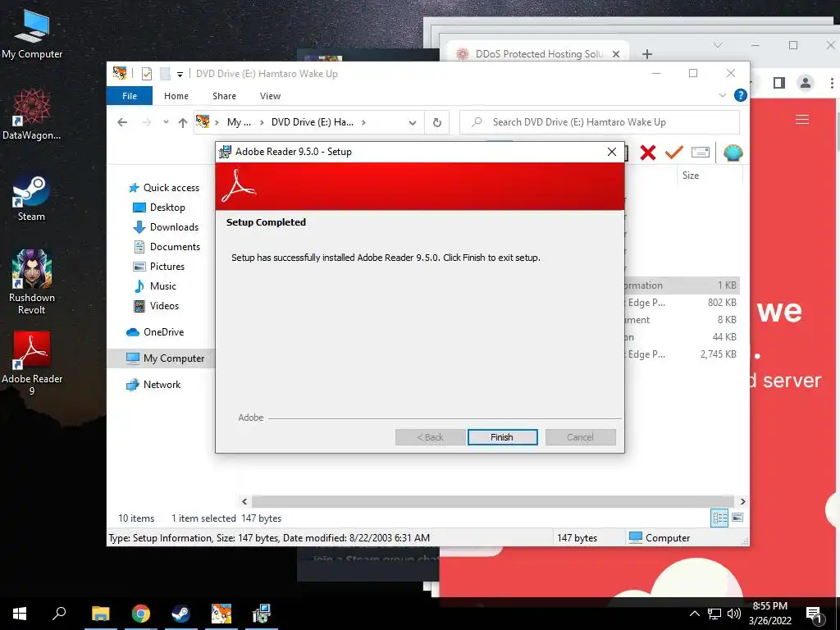The image size is (840, 630).
Task: Select OneDrive in the navigation pane
Action: 155,332
